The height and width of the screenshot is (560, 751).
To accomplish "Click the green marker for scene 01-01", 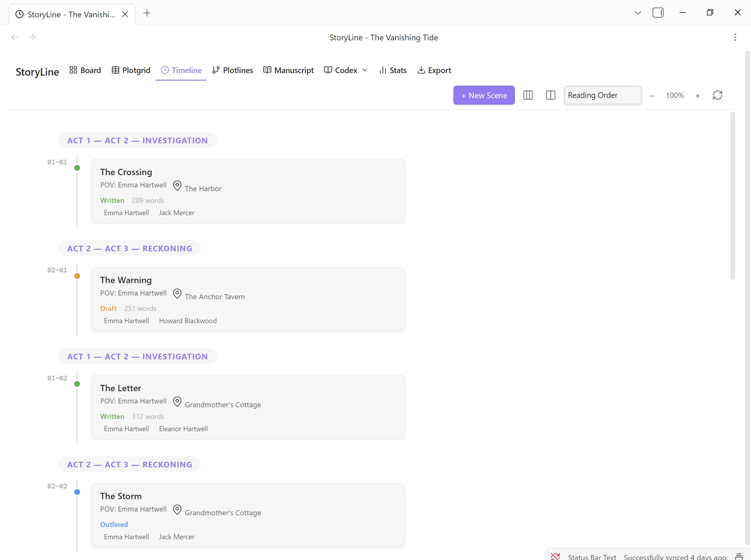I will (77, 168).
